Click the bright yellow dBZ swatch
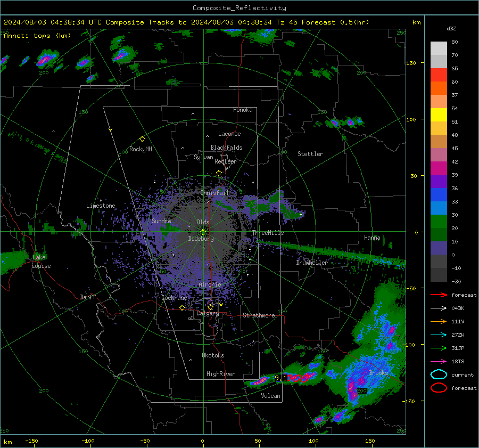479x448 pixels. tap(439, 115)
